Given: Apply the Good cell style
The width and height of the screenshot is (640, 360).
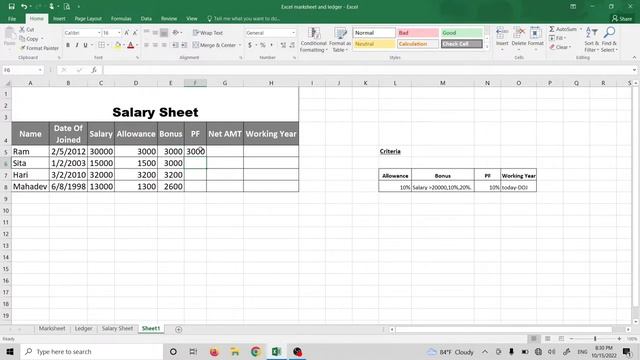Looking at the screenshot, I should tap(461, 33).
